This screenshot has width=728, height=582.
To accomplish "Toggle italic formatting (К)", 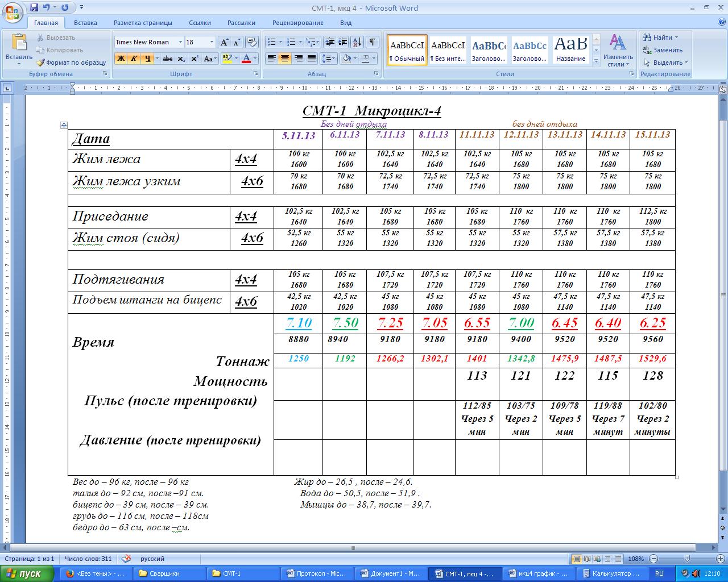I will [134, 59].
